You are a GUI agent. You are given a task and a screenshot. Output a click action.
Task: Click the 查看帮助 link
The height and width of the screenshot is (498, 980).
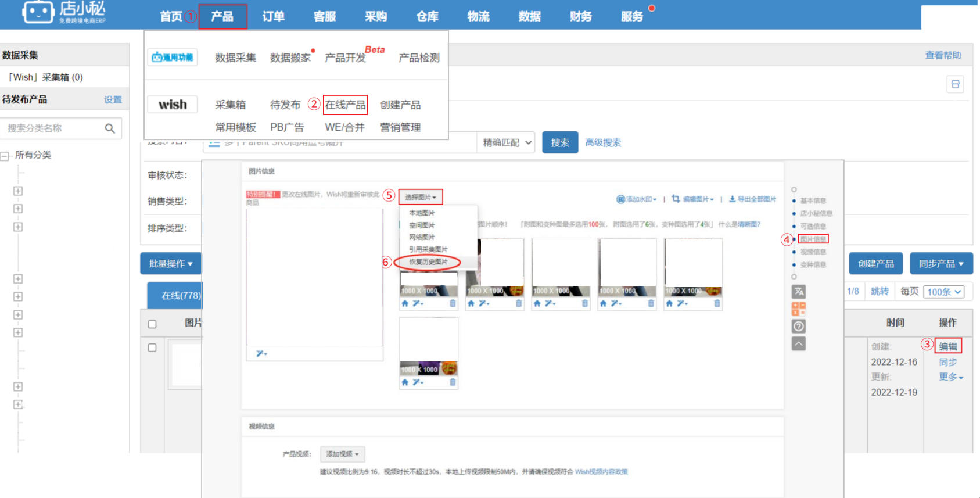click(x=943, y=55)
